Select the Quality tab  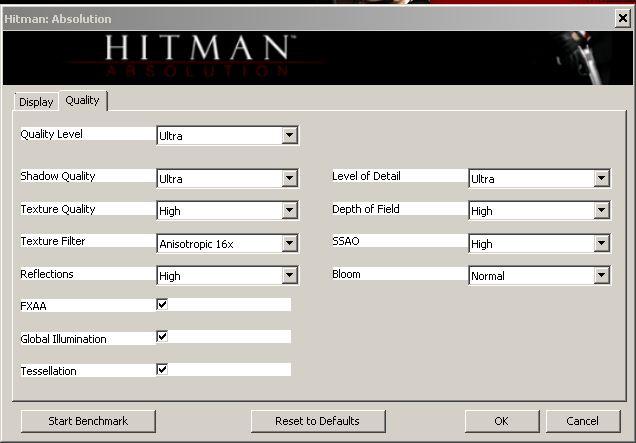coord(83,100)
